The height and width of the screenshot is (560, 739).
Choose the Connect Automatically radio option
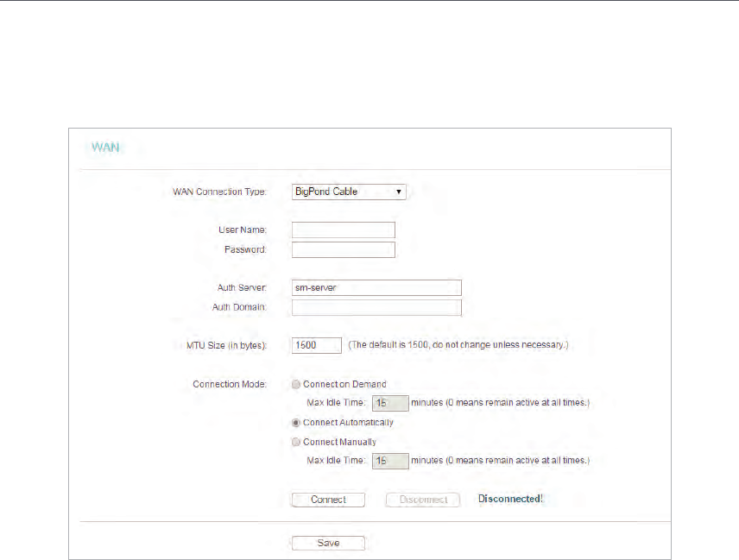(x=296, y=423)
